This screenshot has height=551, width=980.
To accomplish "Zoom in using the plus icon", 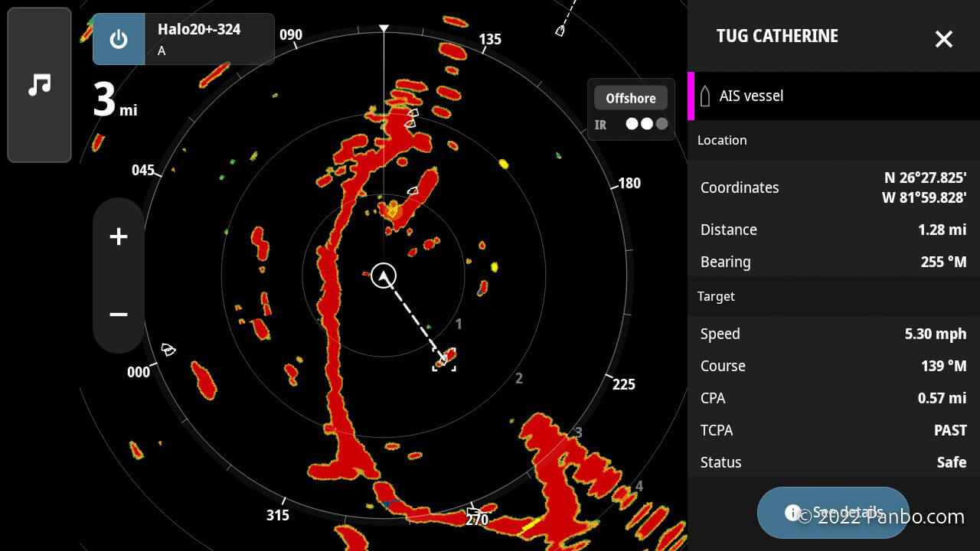I will tap(119, 236).
